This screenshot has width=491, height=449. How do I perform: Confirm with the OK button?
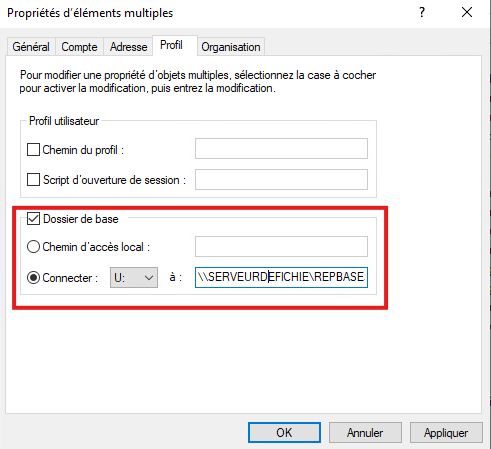tap(284, 433)
